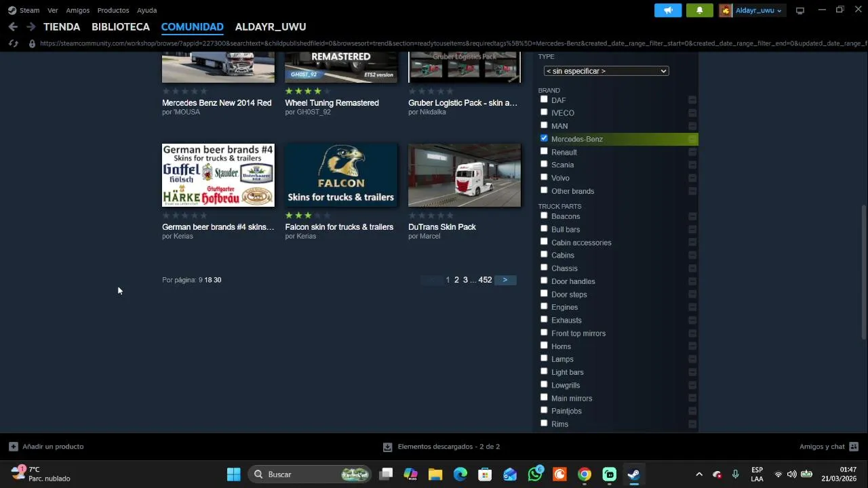The width and height of the screenshot is (868, 488).
Task: Exclude Beacons using its minus icon
Action: 692,216
